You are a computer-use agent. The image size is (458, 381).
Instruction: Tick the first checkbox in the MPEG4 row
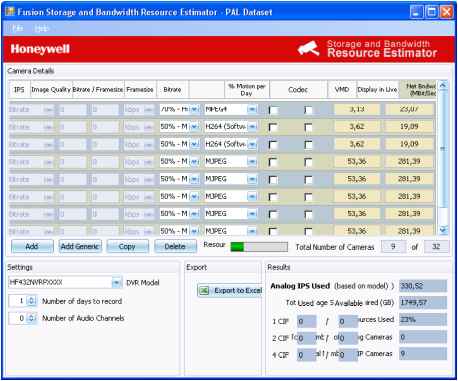[273, 110]
